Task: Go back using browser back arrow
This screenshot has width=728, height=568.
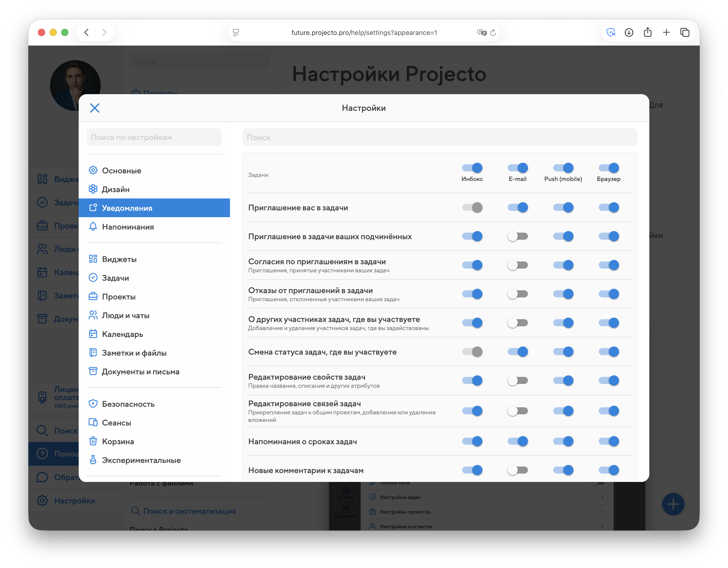Action: point(87,32)
